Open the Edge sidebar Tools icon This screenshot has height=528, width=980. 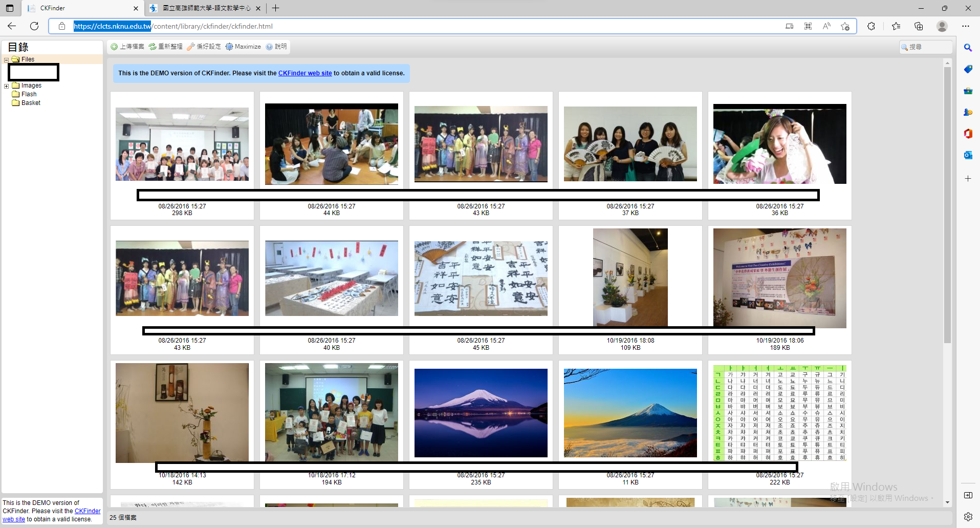tap(968, 91)
